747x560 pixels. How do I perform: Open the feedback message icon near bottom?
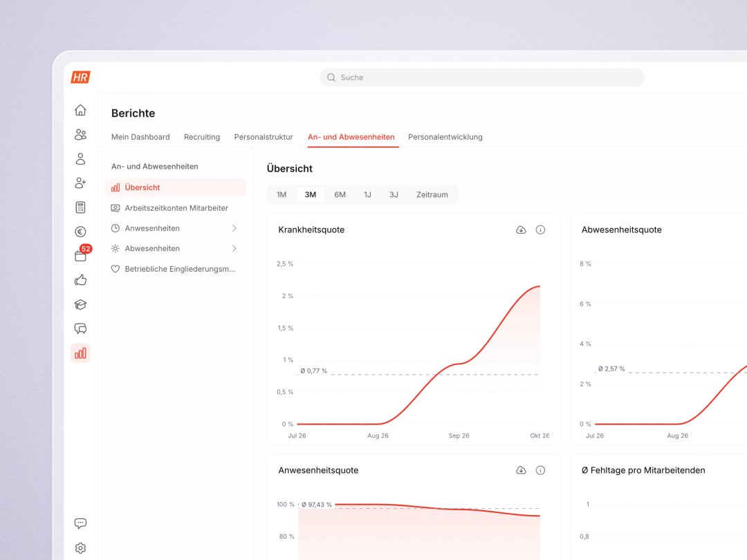80,523
